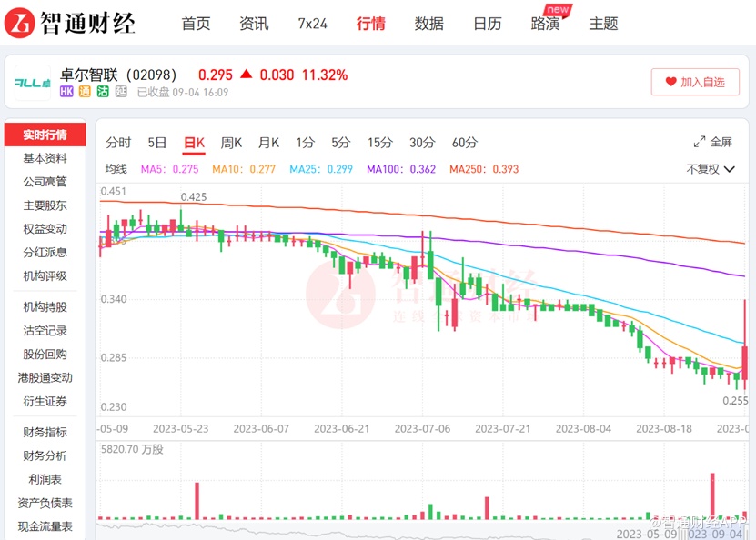
Task: Open 公司高管 in the sidebar
Action: coord(45,182)
